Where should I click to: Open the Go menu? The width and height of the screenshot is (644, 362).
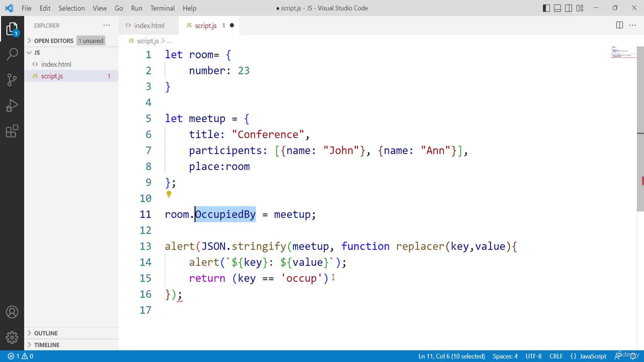click(119, 8)
